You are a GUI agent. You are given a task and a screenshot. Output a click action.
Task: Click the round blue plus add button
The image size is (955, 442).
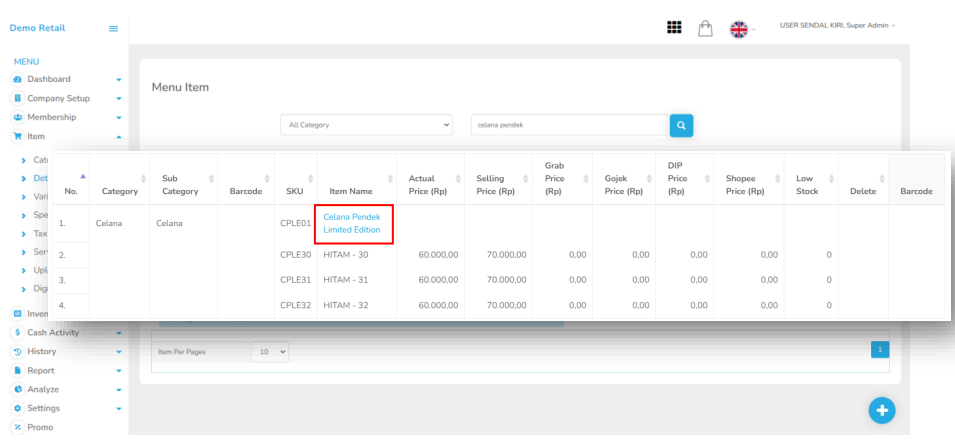click(882, 410)
